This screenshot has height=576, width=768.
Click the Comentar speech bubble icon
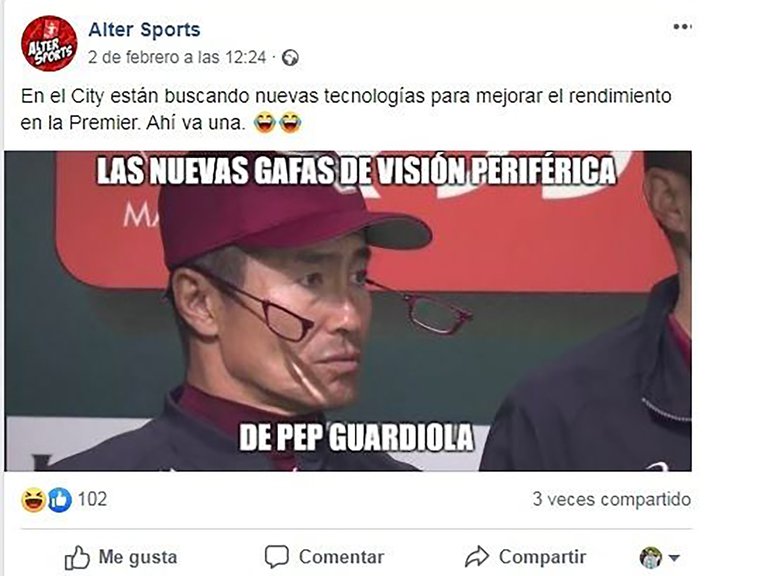pyautogui.click(x=277, y=557)
